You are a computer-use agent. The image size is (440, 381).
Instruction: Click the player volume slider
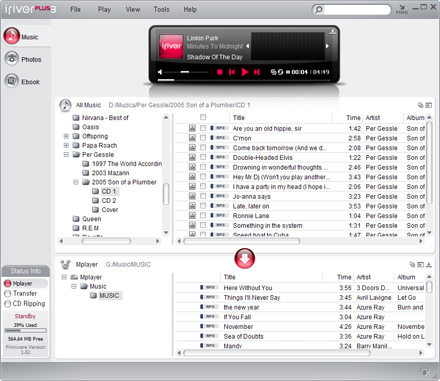click(x=185, y=72)
